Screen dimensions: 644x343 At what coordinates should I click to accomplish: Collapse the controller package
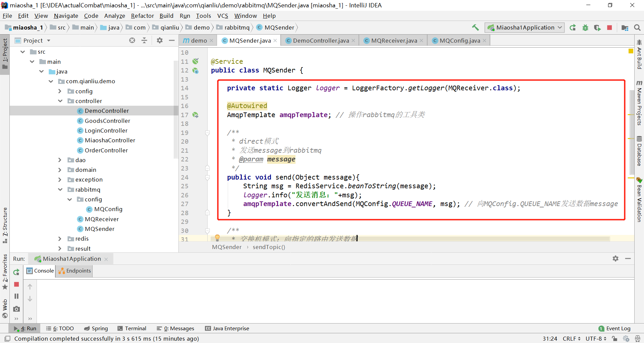coord(60,101)
